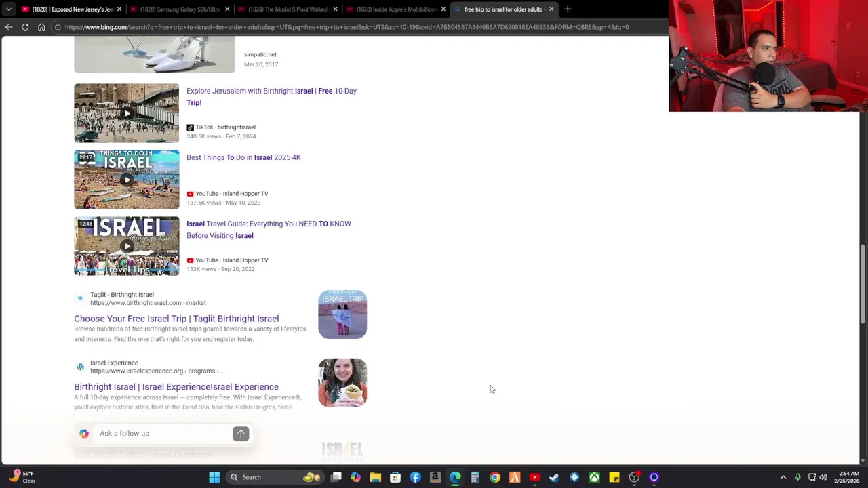View site information lock icon
Image resolution: width=868 pixels, height=488 pixels.
pos(58,27)
